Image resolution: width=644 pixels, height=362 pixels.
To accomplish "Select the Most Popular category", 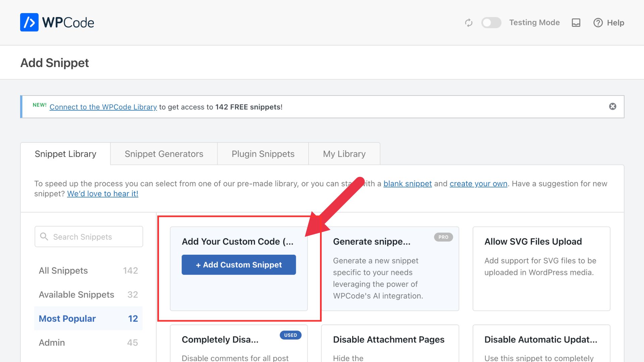I will pyautogui.click(x=88, y=318).
